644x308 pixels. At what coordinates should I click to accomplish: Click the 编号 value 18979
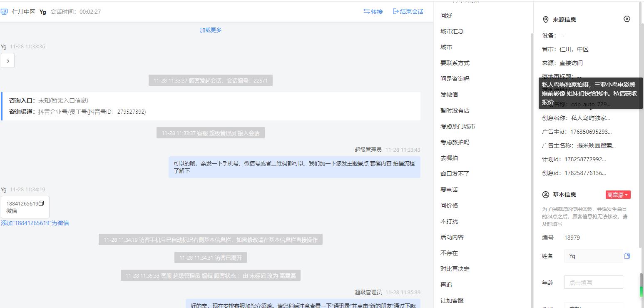[572, 238]
